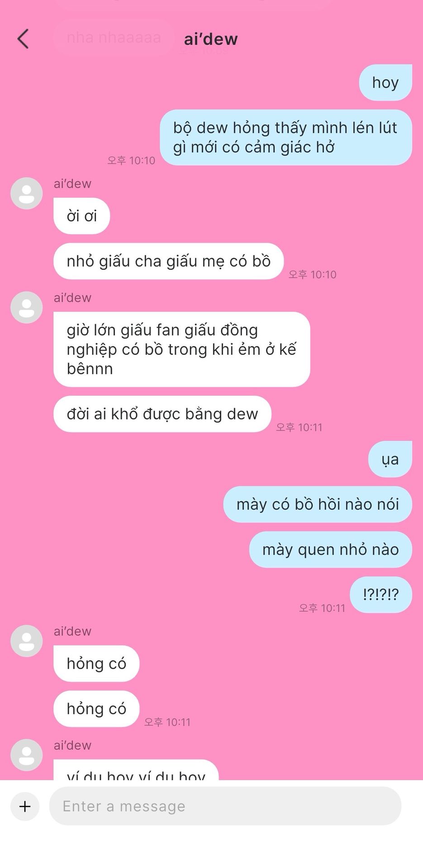
Task: Tap ai'dew avatar beside "ời ơi"
Action: click(x=27, y=193)
